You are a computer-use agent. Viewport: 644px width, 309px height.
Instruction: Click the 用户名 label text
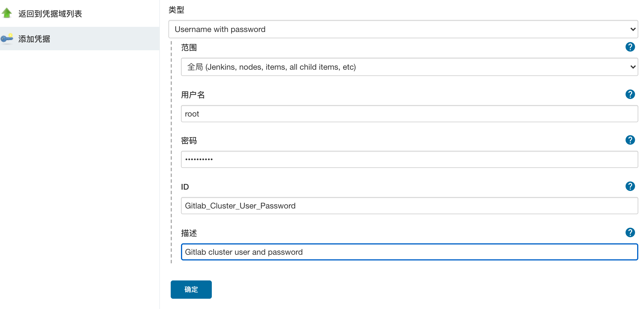coord(193,95)
